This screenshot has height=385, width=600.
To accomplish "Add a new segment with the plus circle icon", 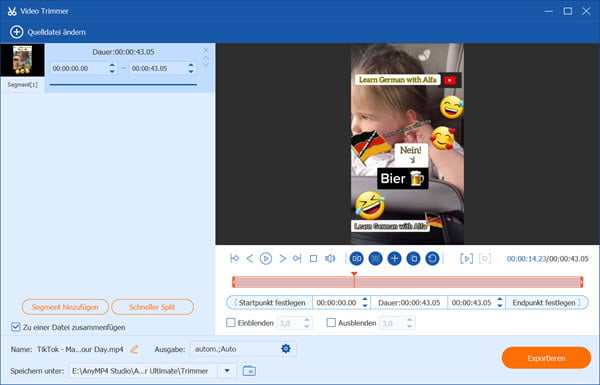I will pos(394,259).
